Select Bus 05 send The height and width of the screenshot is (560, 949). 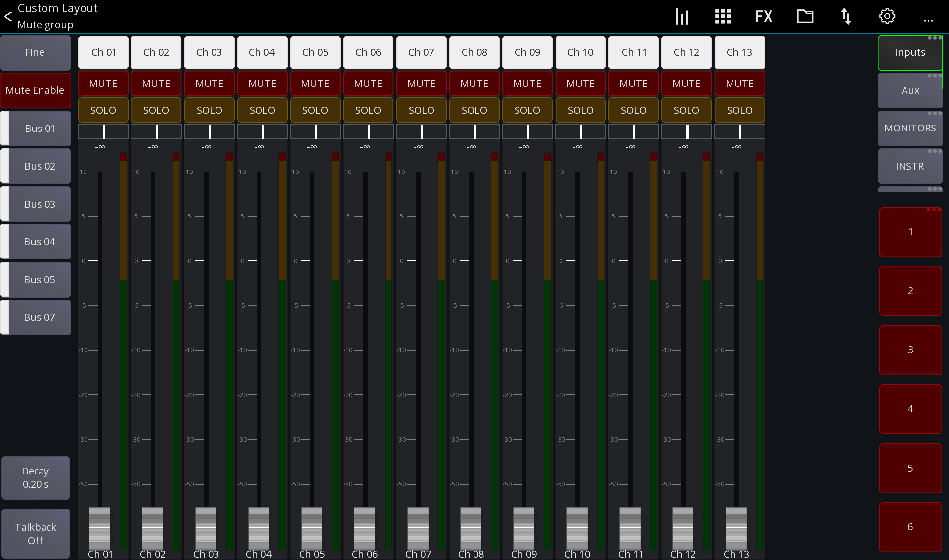[x=36, y=280]
